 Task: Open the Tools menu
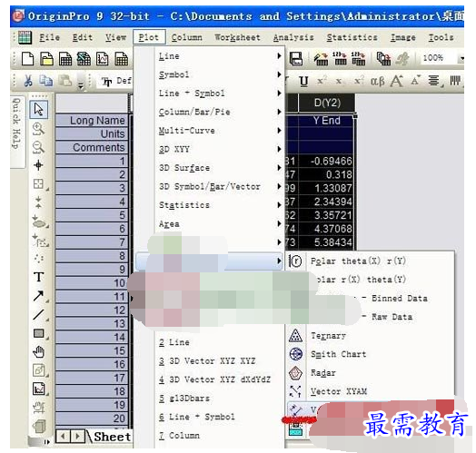point(441,37)
